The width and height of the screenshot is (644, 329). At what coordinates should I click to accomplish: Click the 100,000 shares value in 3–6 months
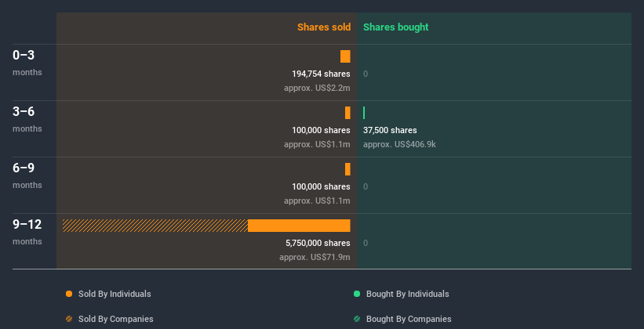pos(321,130)
